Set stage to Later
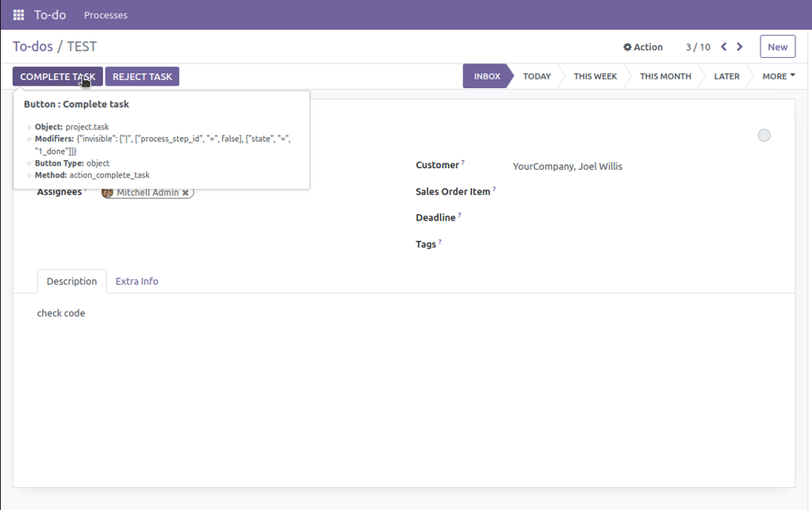Screen dimensions: 812x510 click(x=726, y=76)
